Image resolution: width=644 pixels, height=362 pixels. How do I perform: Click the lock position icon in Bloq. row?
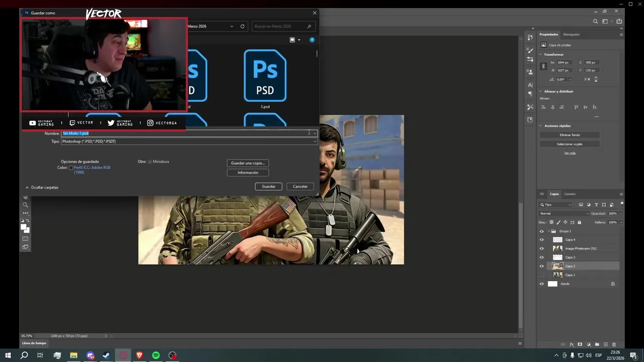coord(566,222)
